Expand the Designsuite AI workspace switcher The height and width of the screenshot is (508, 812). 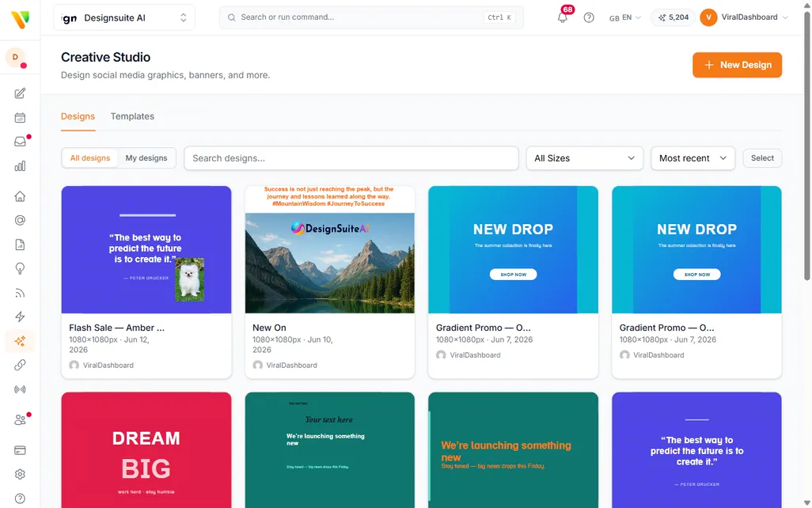point(124,17)
